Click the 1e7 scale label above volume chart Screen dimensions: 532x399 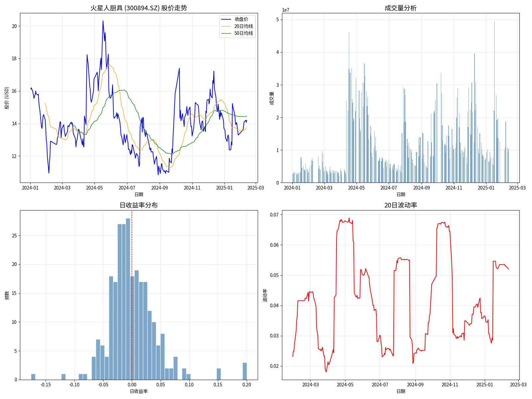tap(286, 10)
